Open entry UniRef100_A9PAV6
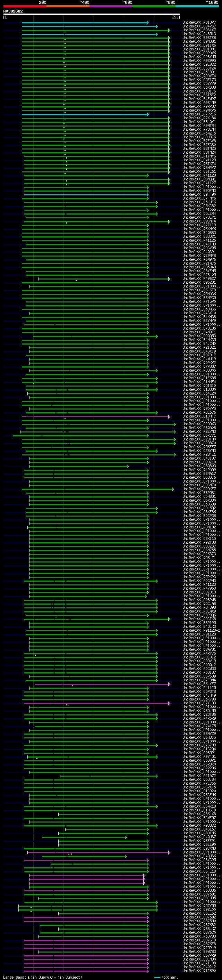The image size is (222, 980). 199,53
